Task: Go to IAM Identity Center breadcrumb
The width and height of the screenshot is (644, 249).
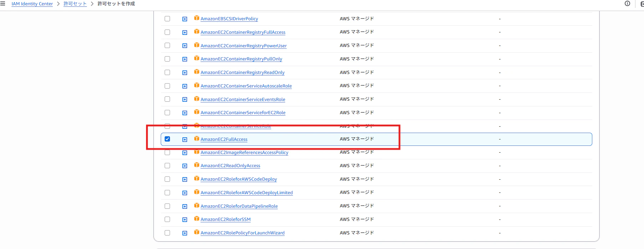Action: [x=32, y=4]
